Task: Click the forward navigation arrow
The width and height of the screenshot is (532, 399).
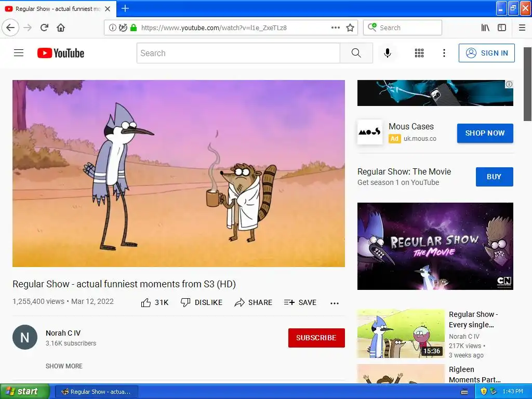Action: (28, 28)
